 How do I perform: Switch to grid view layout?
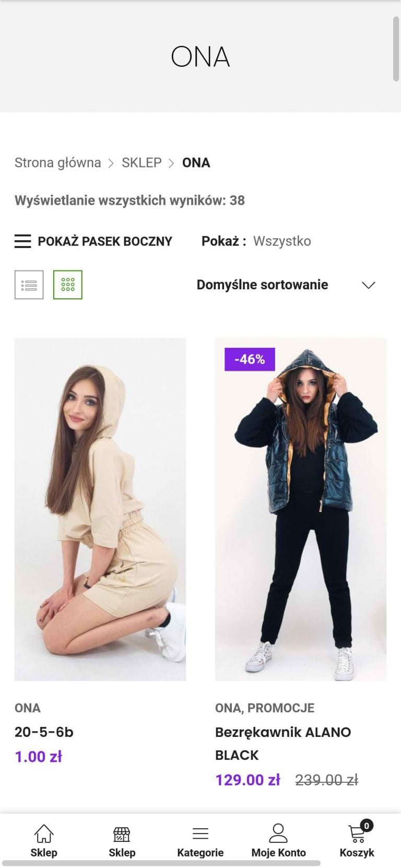[68, 285]
